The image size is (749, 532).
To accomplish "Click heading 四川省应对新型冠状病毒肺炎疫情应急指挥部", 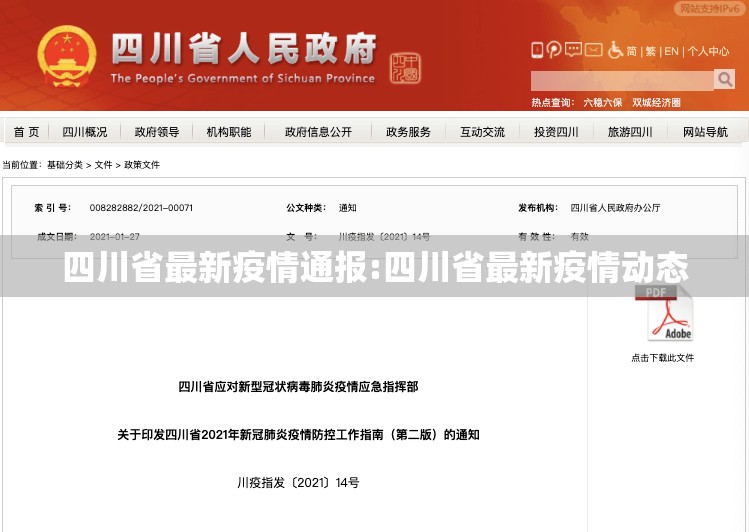I will coord(299,386).
